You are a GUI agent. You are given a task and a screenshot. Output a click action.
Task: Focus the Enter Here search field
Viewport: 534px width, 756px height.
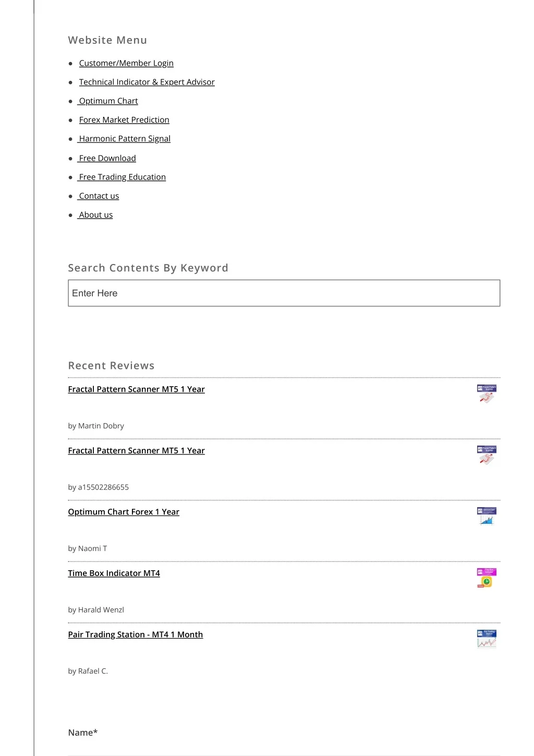(284, 293)
